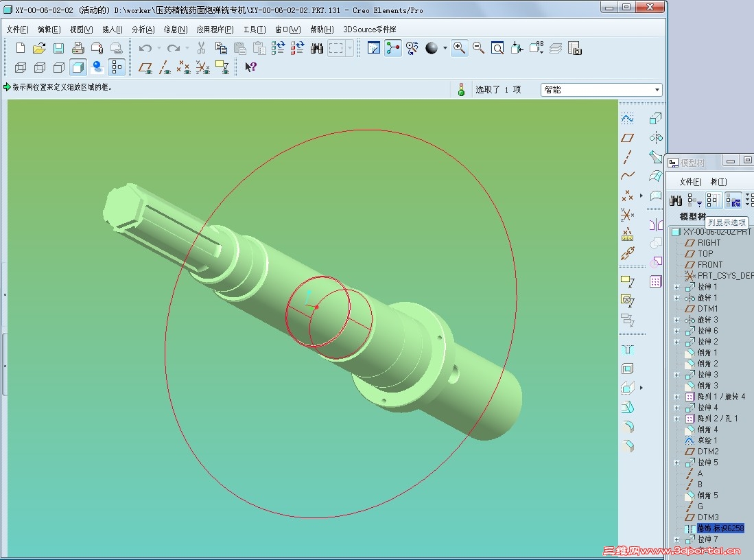This screenshot has width=754, height=560.
Task: Click the shaded sphere appearance icon
Action: tap(432, 48)
